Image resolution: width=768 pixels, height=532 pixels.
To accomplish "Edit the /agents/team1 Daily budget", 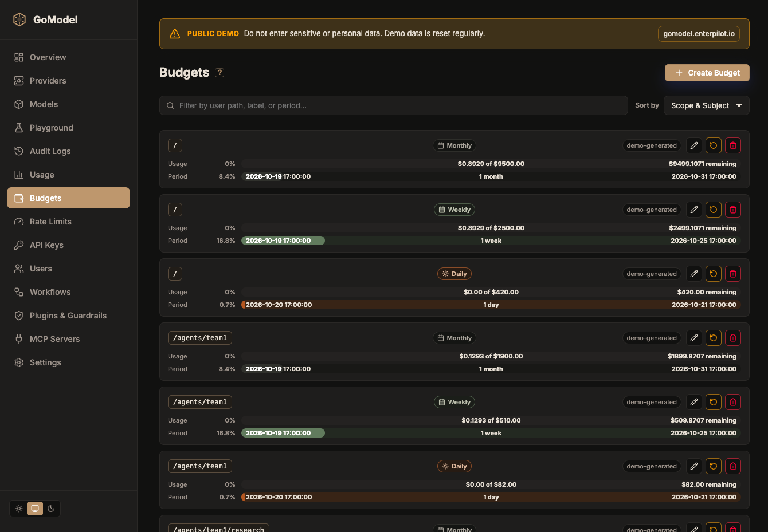I will [694, 466].
